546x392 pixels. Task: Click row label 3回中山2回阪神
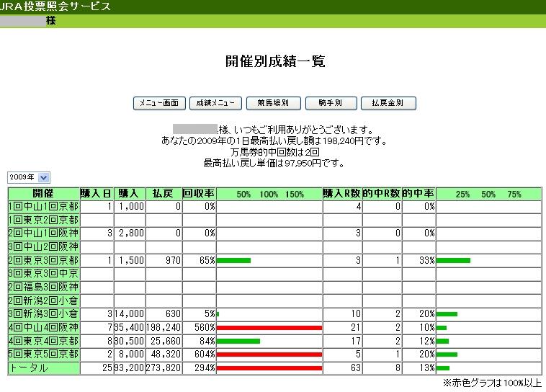(x=44, y=247)
